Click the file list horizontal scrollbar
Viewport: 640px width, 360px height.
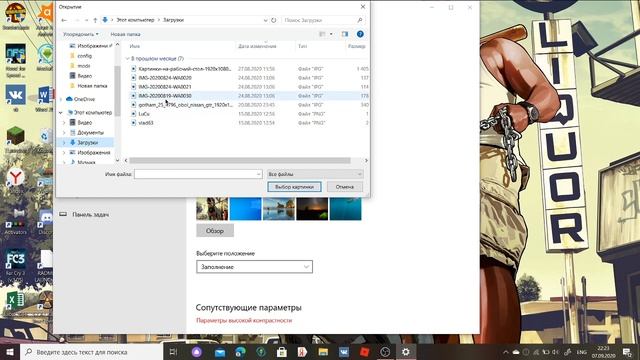(240, 160)
